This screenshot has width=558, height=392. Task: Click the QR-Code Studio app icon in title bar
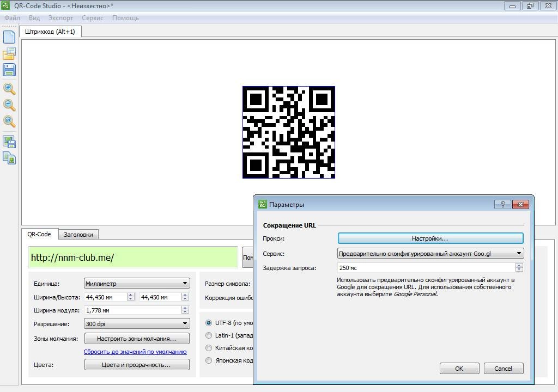[x=5, y=5]
